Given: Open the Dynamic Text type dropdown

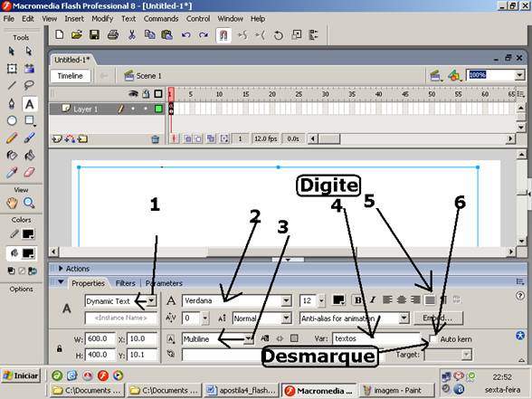Looking at the screenshot, I should click(152, 300).
